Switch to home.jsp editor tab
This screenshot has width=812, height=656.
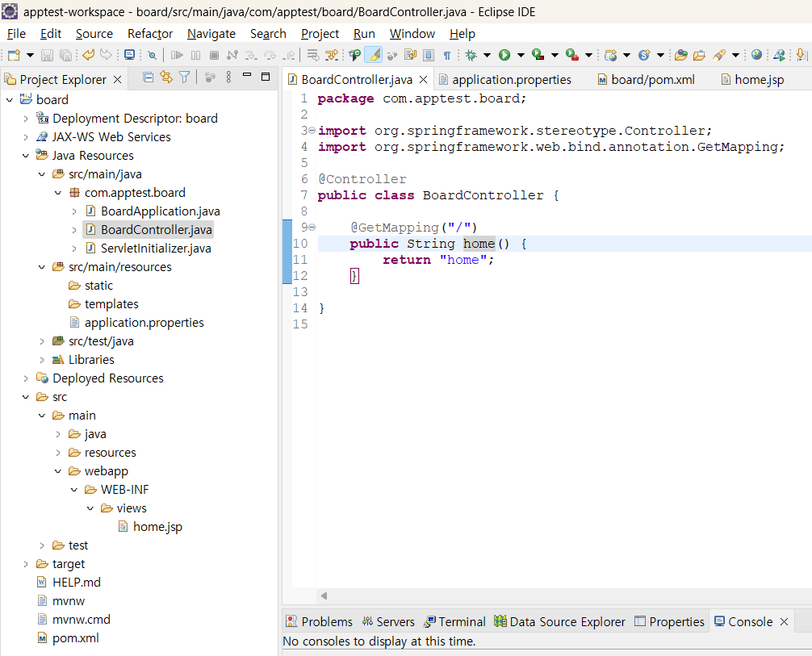pos(753,80)
